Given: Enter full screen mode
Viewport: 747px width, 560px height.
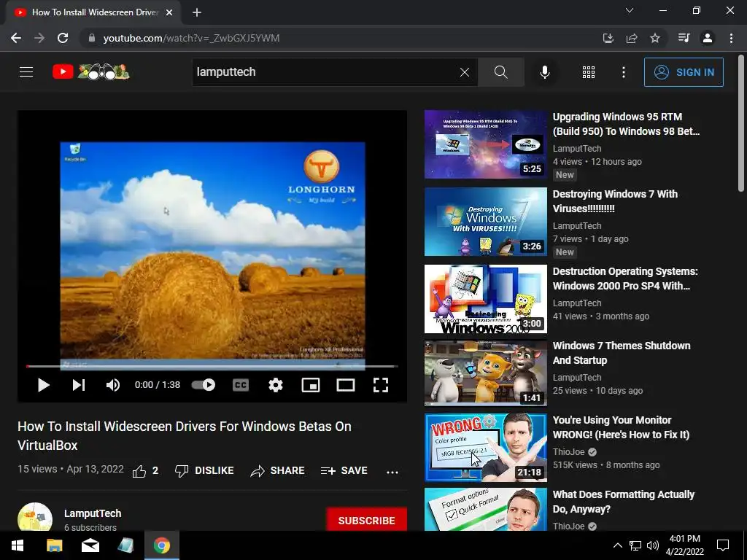Looking at the screenshot, I should pos(380,385).
